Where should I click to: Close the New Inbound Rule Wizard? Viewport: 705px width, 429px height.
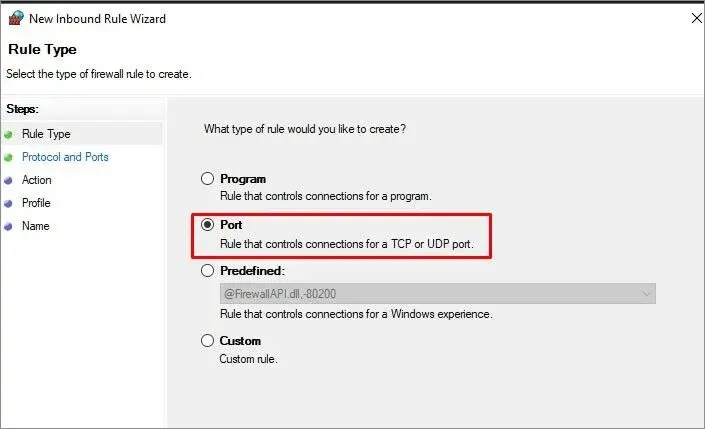tap(696, 18)
